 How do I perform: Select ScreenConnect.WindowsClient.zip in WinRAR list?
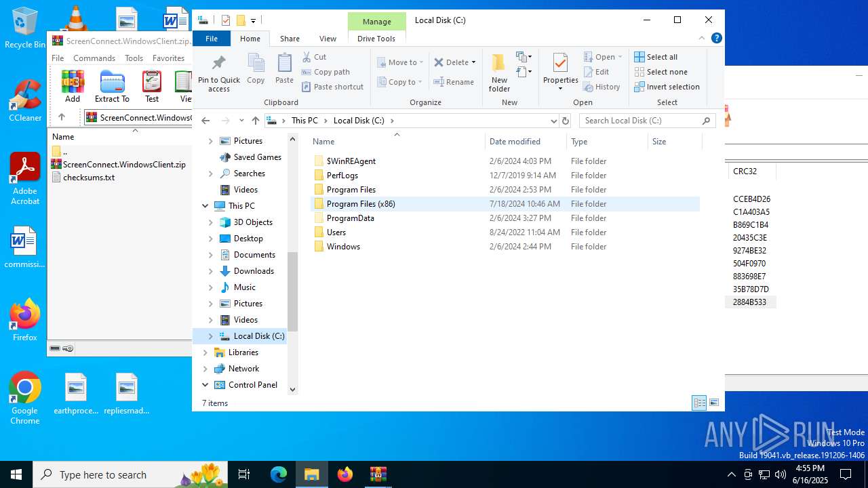point(119,165)
